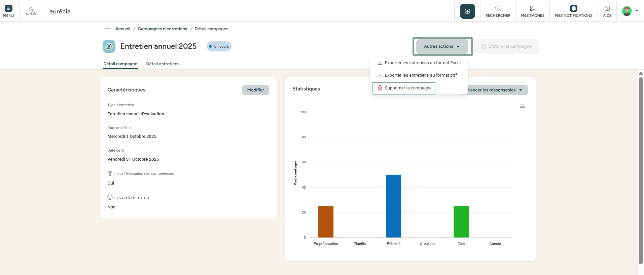Click the campaign icon beside the title

click(x=109, y=46)
